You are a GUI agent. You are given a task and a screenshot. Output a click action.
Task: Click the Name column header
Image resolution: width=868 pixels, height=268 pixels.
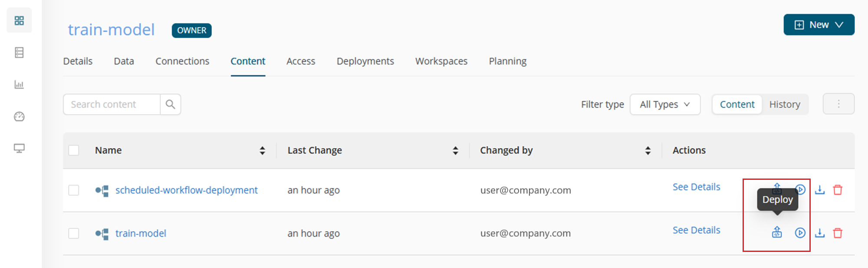(108, 150)
